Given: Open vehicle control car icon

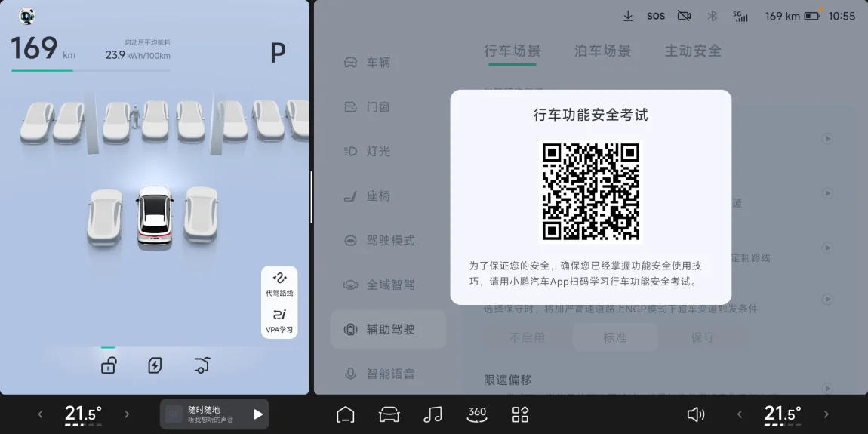Looking at the screenshot, I should pos(389,414).
